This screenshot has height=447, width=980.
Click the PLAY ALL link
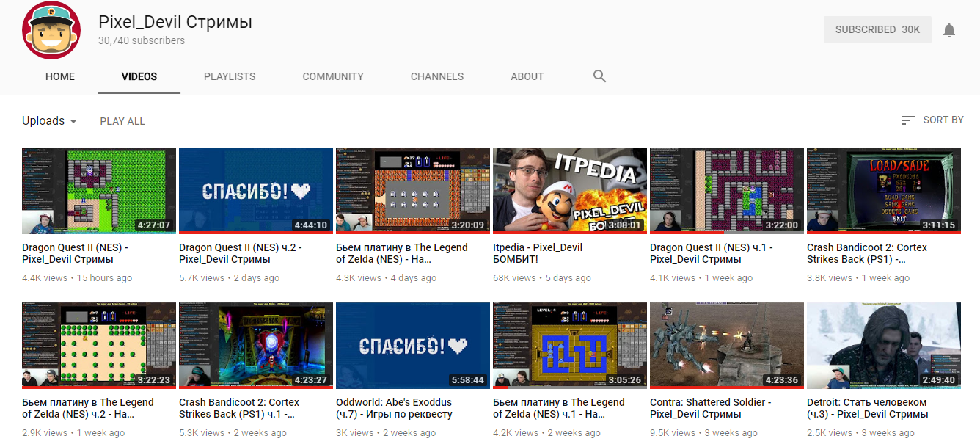122,121
